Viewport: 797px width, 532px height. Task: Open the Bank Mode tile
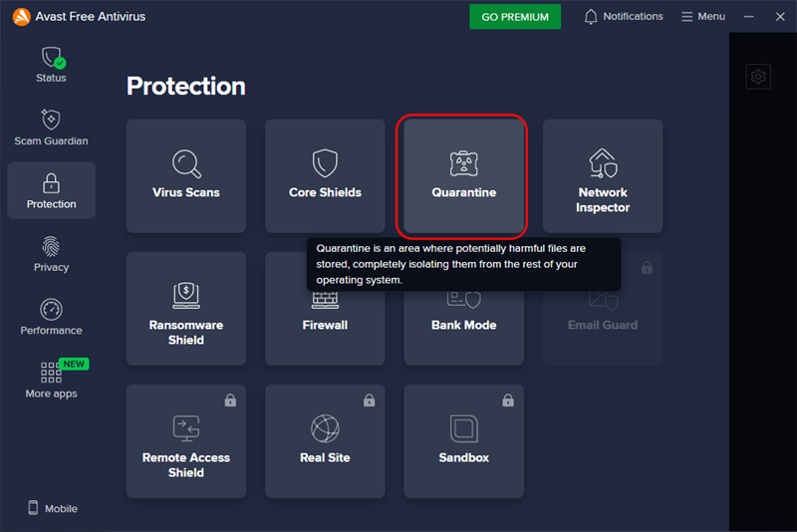[x=463, y=321]
